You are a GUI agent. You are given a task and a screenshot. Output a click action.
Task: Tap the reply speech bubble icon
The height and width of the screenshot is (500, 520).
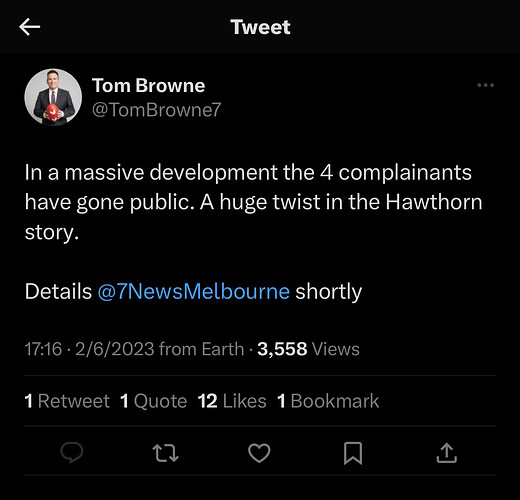[x=72, y=453]
